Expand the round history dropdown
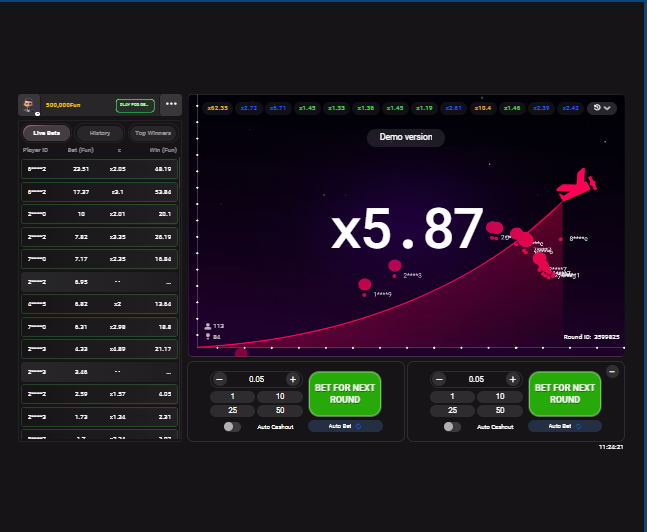Screen dimensions: 647x532 click(x=602, y=108)
